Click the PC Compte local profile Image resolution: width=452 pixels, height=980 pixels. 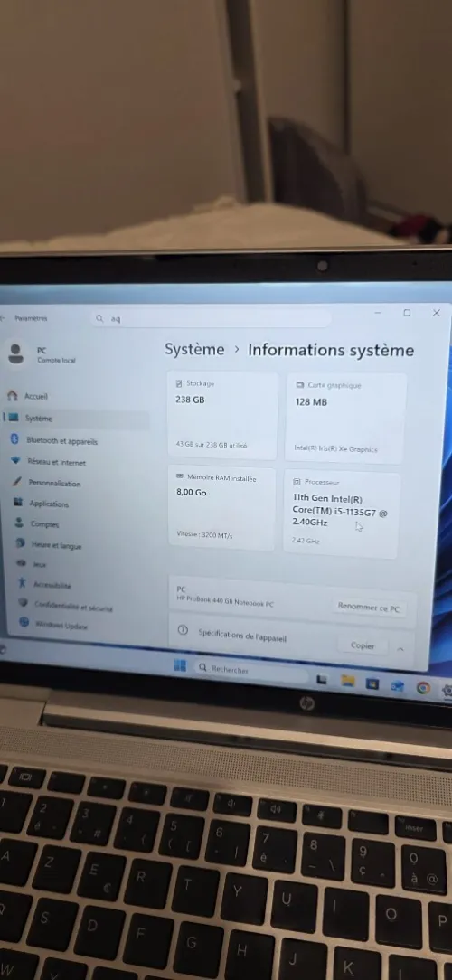42,354
